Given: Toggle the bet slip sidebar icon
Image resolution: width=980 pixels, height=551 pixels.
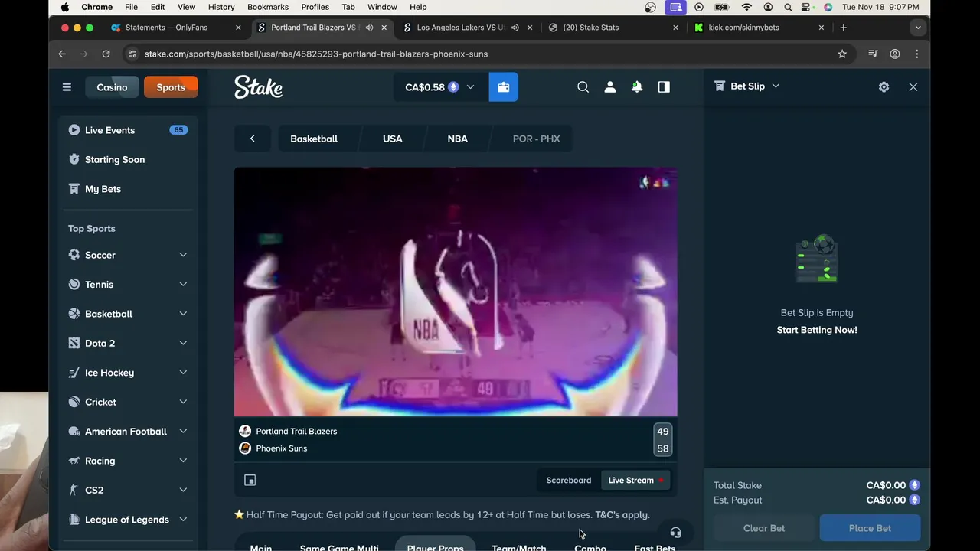Looking at the screenshot, I should point(664,87).
